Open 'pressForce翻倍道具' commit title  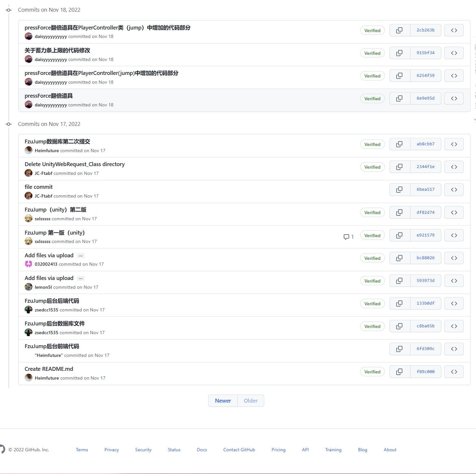(49, 96)
